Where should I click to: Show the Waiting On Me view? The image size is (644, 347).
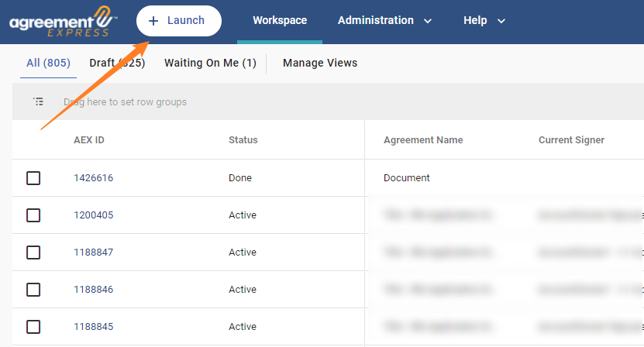point(210,63)
